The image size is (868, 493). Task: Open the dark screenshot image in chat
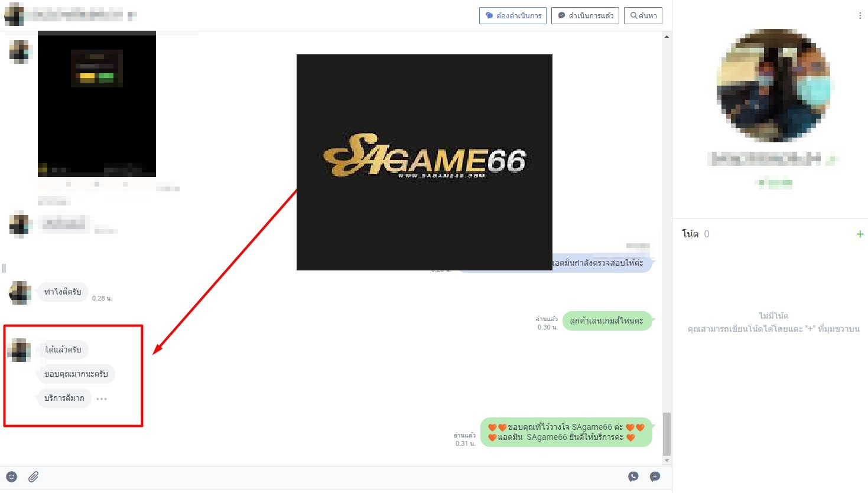click(97, 103)
